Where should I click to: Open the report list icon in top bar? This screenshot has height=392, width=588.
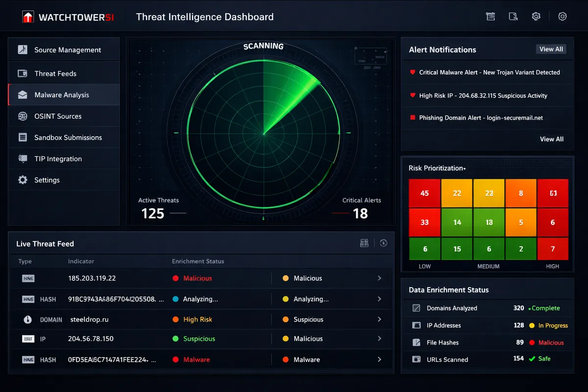pyautogui.click(x=490, y=16)
